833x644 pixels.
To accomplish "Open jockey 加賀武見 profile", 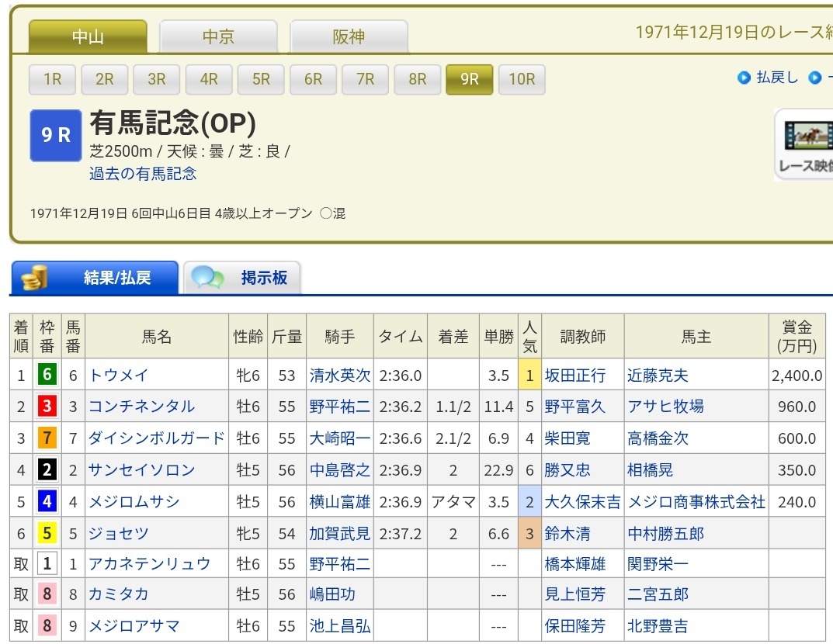I will [340, 534].
